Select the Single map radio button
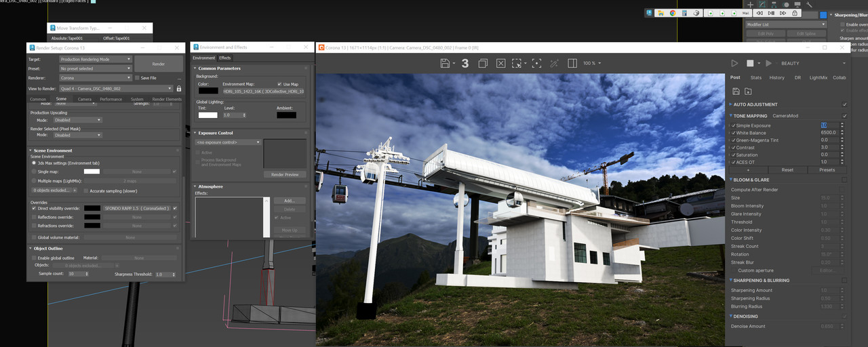The height and width of the screenshot is (347, 868). pyautogui.click(x=34, y=171)
